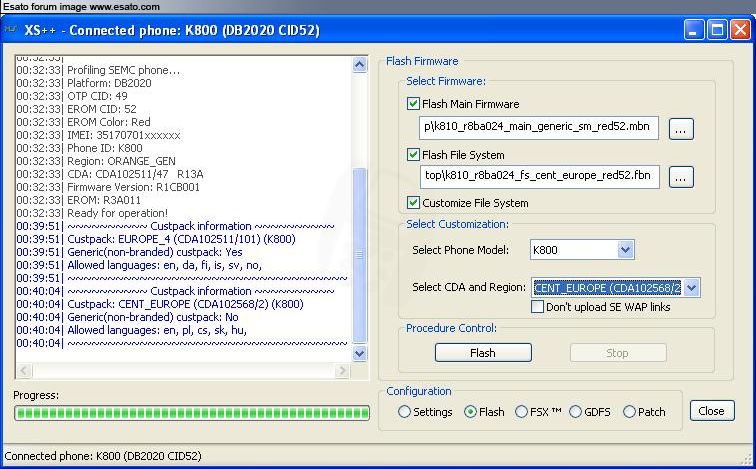Click the log's scroll-down arrow
756x469 pixels.
[x=360, y=353]
